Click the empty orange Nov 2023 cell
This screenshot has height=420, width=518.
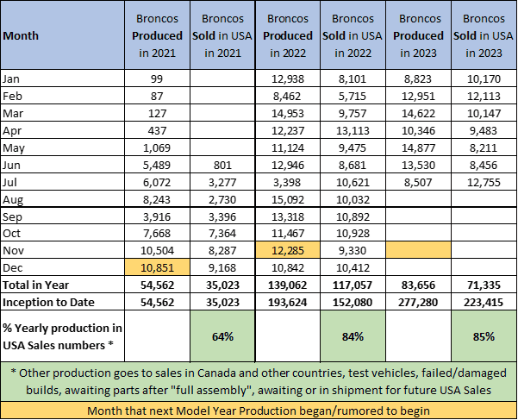click(x=418, y=250)
